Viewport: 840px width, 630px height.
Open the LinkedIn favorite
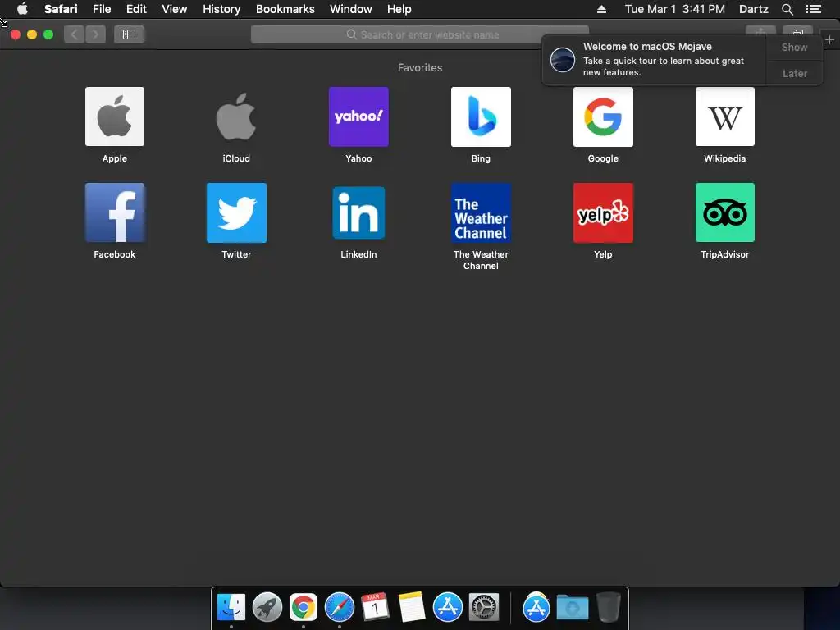click(x=358, y=212)
